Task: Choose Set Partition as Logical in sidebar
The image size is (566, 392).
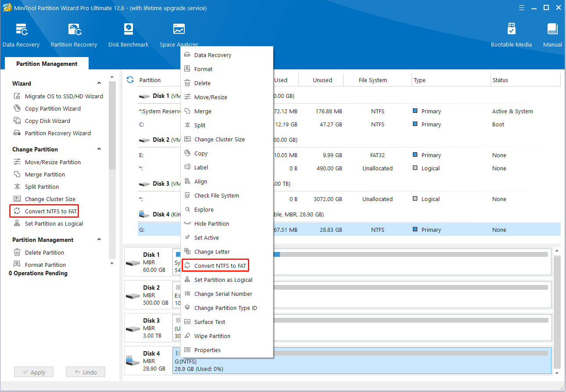Action: point(48,223)
